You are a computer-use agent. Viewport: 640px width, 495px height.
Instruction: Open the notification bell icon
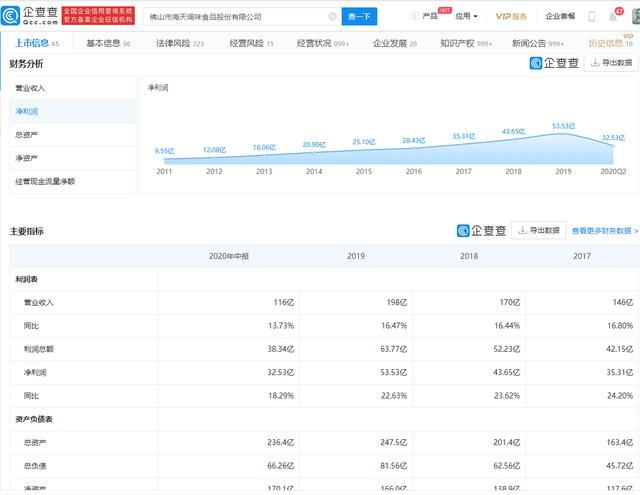[x=614, y=17]
